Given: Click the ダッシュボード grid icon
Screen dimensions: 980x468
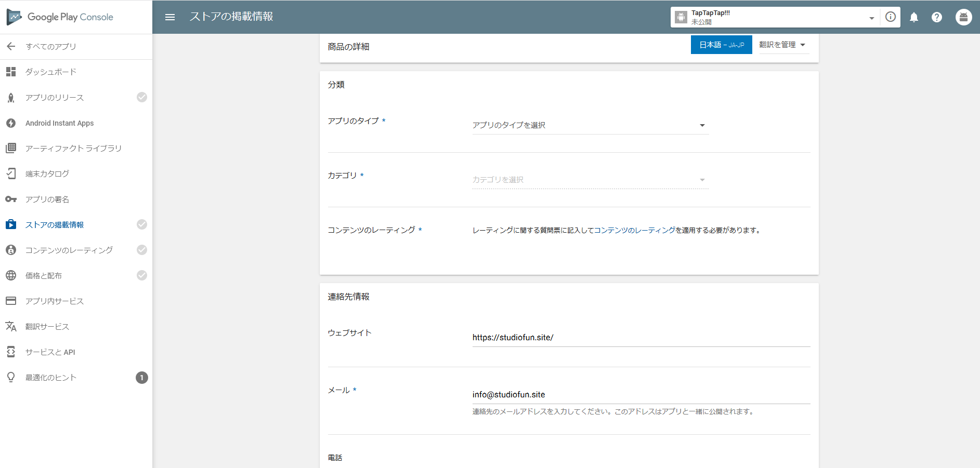Looking at the screenshot, I should tap(11, 72).
